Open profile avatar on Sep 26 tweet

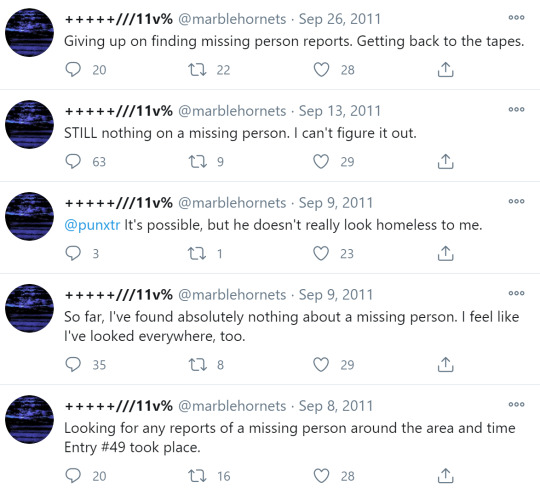(x=29, y=32)
